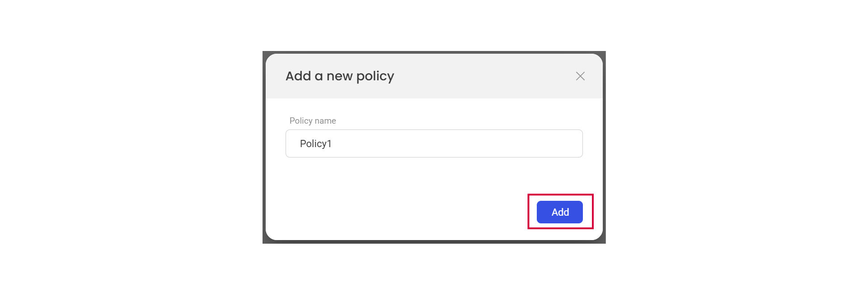Click the Policy1 text in the field
868x287 pixels.
(x=316, y=143)
